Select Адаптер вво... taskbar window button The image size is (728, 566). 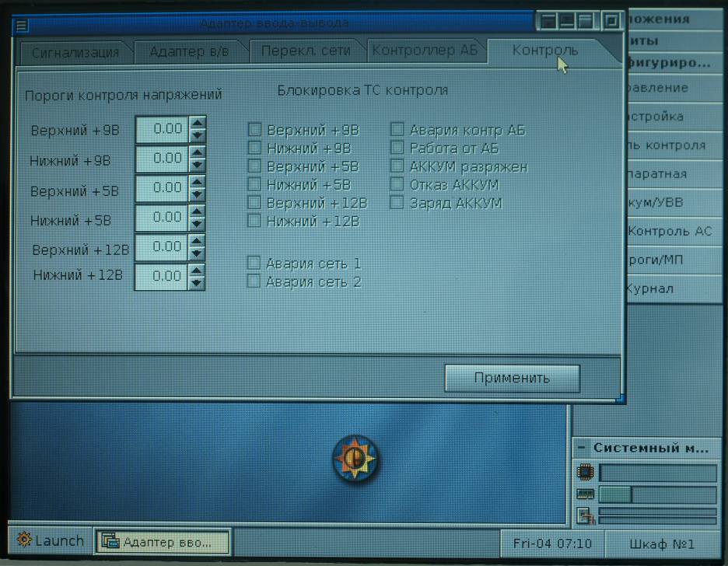[x=163, y=541]
